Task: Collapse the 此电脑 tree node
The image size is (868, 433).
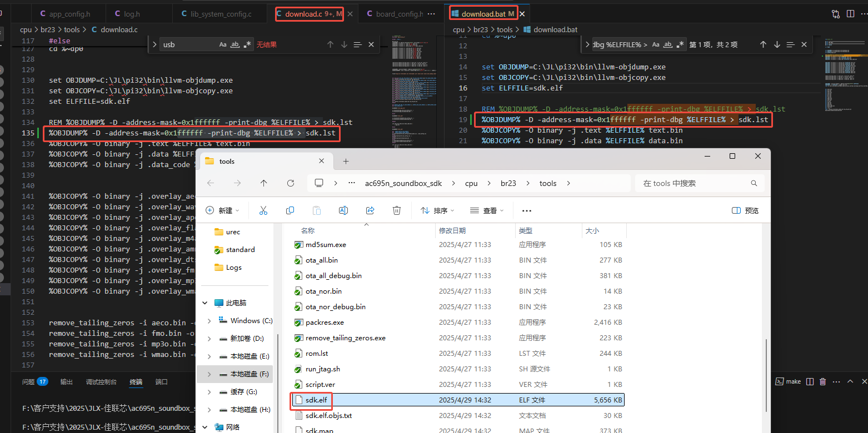Action: point(205,303)
